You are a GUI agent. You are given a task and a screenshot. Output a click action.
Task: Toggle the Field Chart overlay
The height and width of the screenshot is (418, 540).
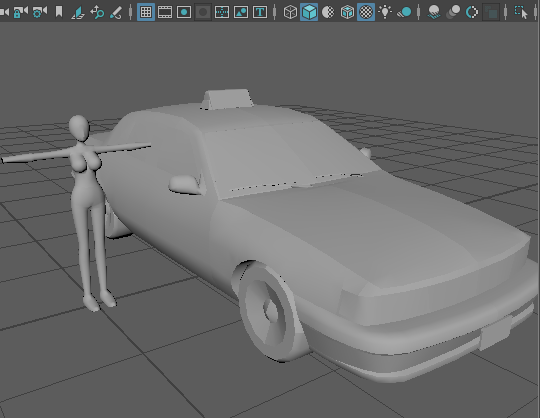(222, 12)
